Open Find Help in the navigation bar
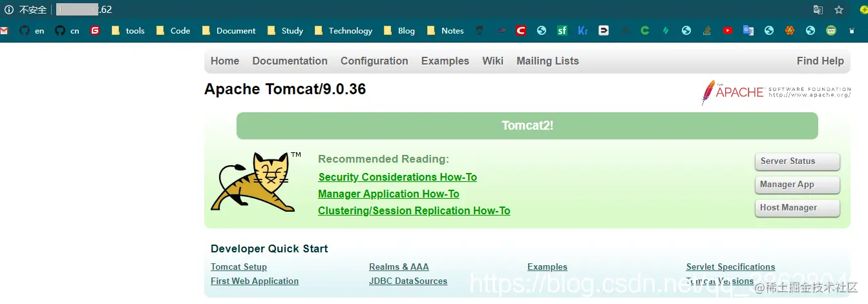868x304 pixels. point(820,61)
